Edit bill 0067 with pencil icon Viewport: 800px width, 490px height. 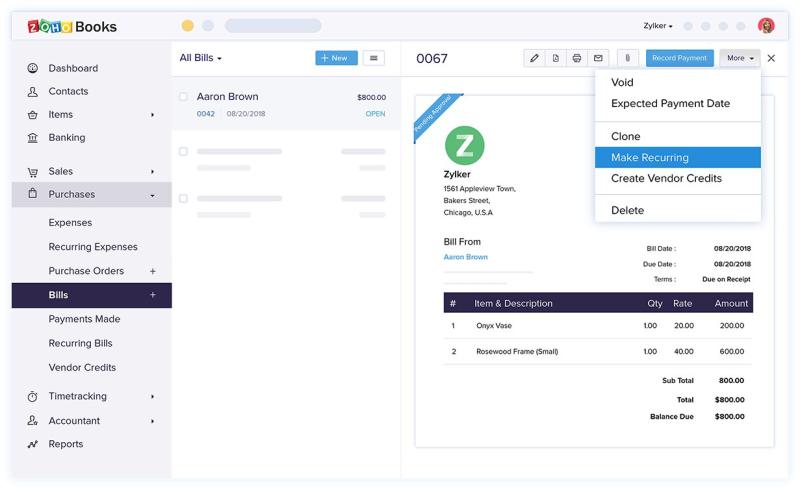click(x=534, y=58)
